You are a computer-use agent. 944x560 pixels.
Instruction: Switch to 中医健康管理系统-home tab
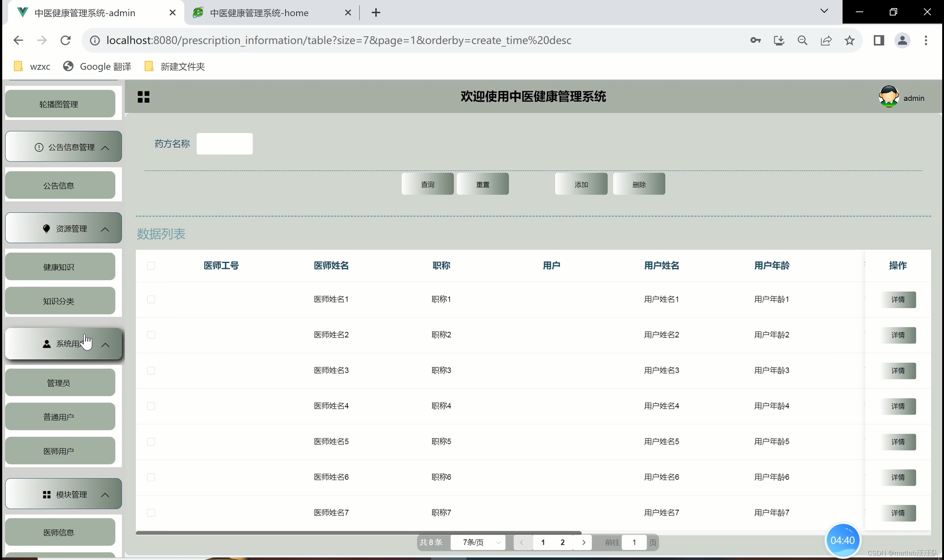(x=259, y=13)
